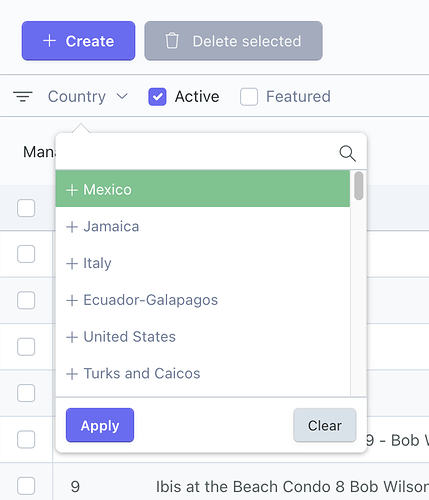This screenshot has height=500, width=429.
Task: Toggle the header select-all checkbox
Action: point(26,208)
